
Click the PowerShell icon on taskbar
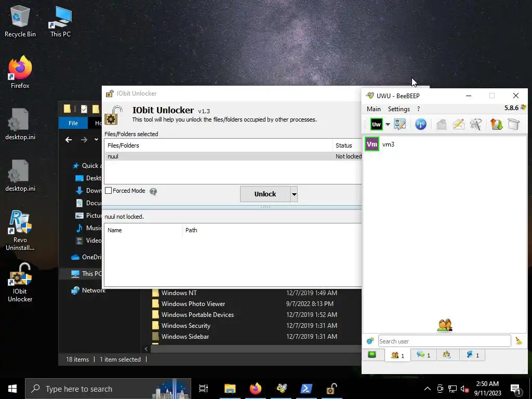tap(306, 389)
